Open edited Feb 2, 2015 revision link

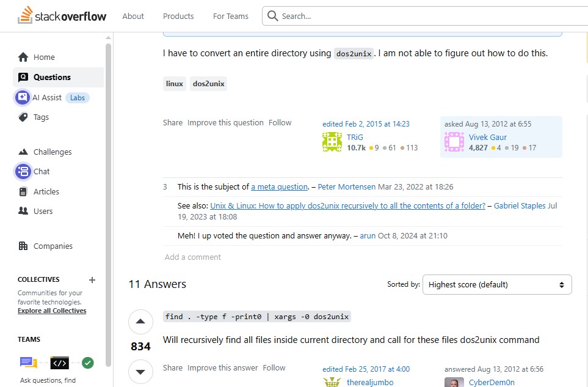366,124
